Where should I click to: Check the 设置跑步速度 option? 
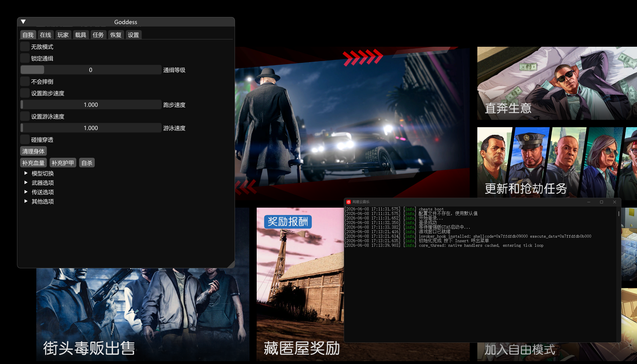click(25, 93)
